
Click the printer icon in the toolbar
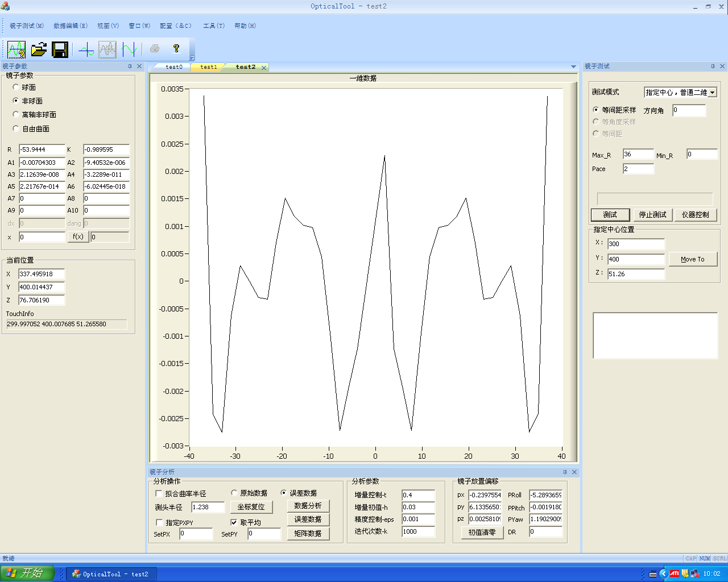pyautogui.click(x=155, y=49)
